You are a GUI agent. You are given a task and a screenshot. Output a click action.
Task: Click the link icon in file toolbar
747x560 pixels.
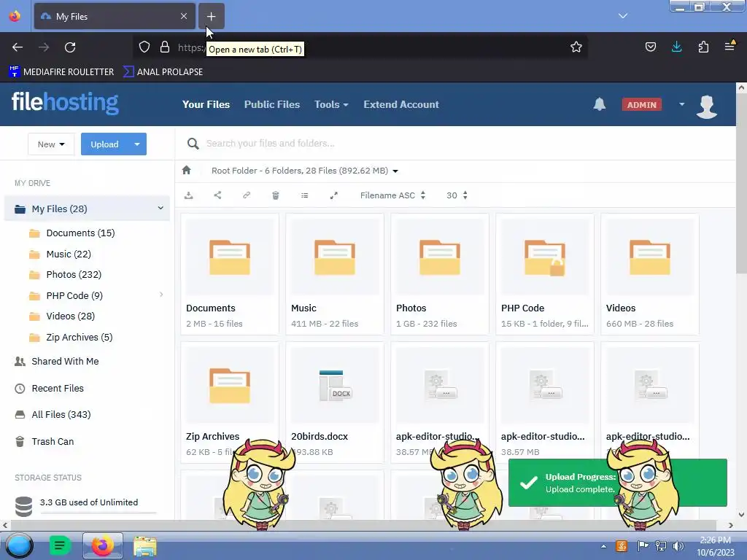[247, 195]
